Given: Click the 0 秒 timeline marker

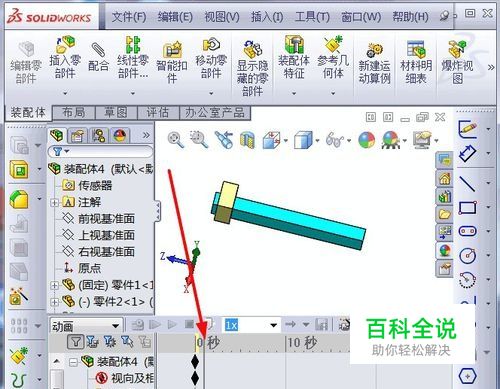Looking at the screenshot, I should [208, 343].
